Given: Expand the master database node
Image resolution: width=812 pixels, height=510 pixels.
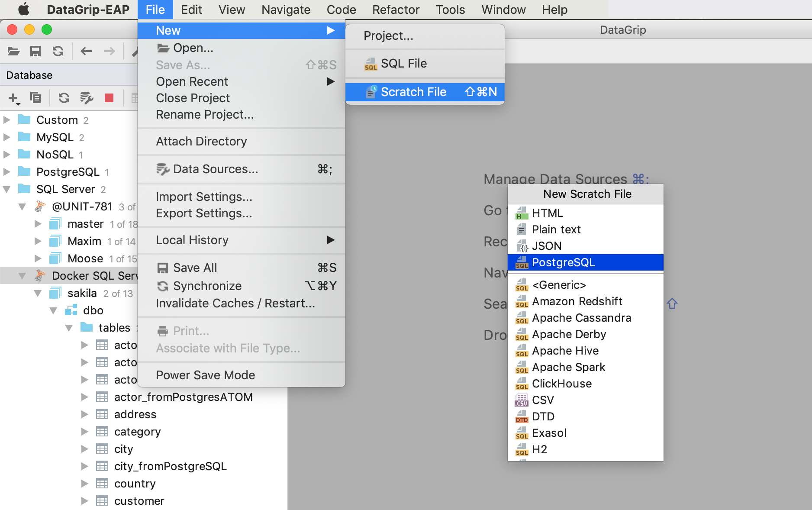Looking at the screenshot, I should 38,224.
